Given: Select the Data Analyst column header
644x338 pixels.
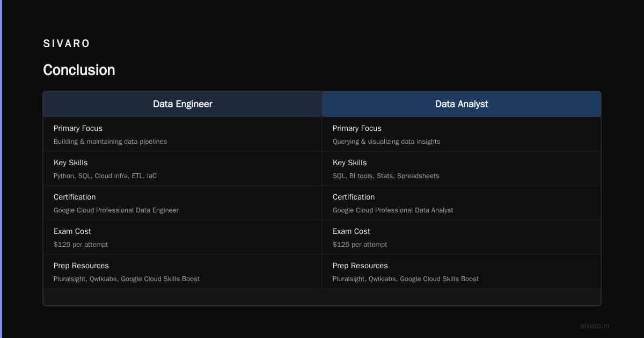Looking at the screenshot, I should tap(462, 104).
